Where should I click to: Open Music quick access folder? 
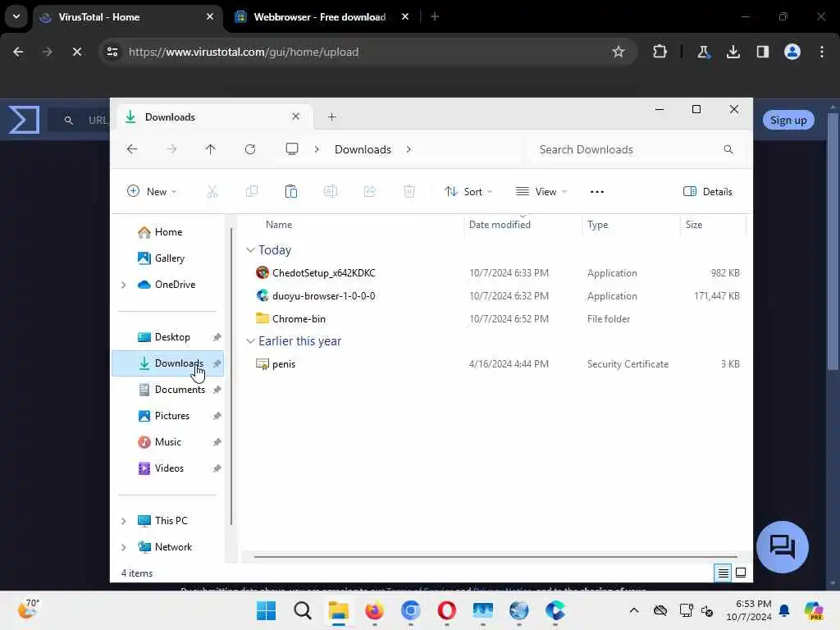tap(167, 442)
